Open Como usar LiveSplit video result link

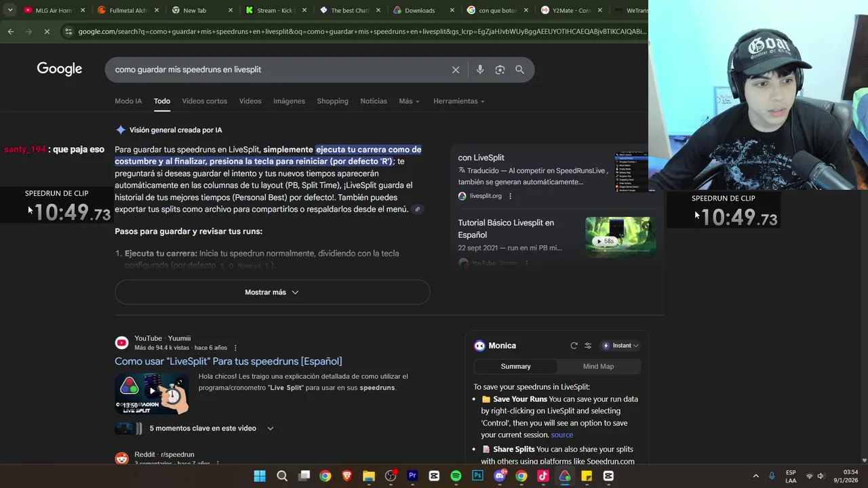point(229,361)
